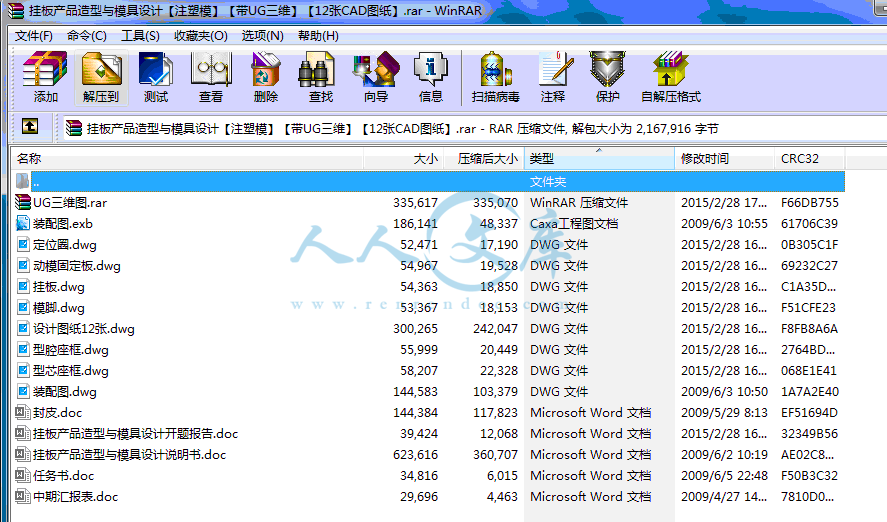Open the 工具(S) menu
Viewport: 887px width, 522px height.
(x=140, y=36)
